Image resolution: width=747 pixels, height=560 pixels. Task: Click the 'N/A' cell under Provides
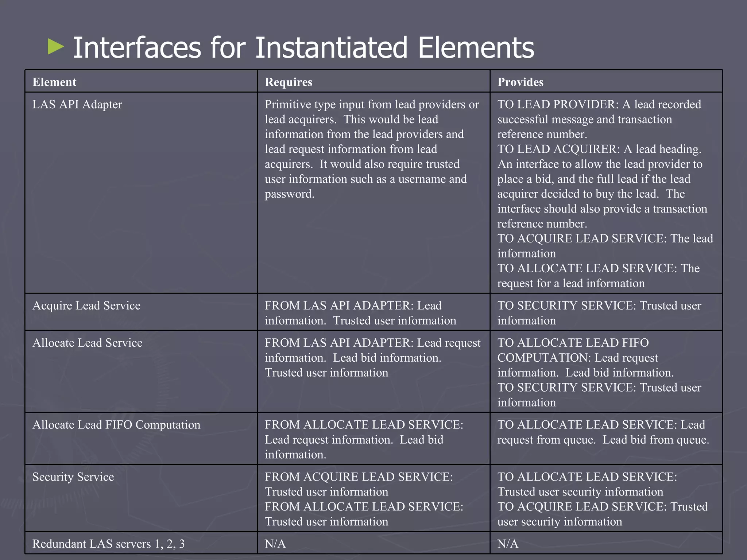[606, 543]
